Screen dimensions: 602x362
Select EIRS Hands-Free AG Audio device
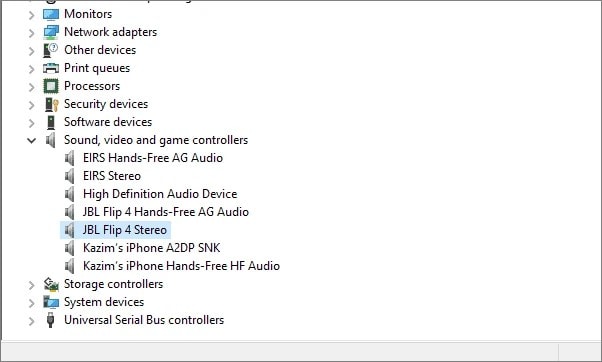153,158
